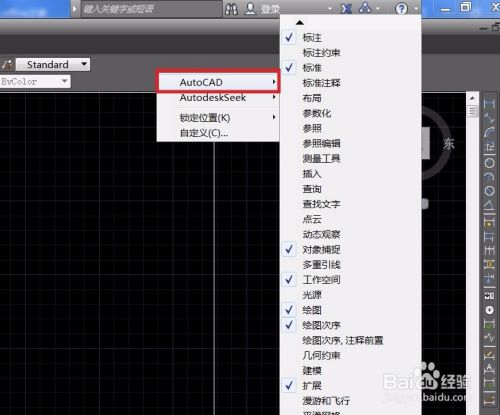Click the text style icon beside Standard

pyautogui.click(x=7, y=64)
